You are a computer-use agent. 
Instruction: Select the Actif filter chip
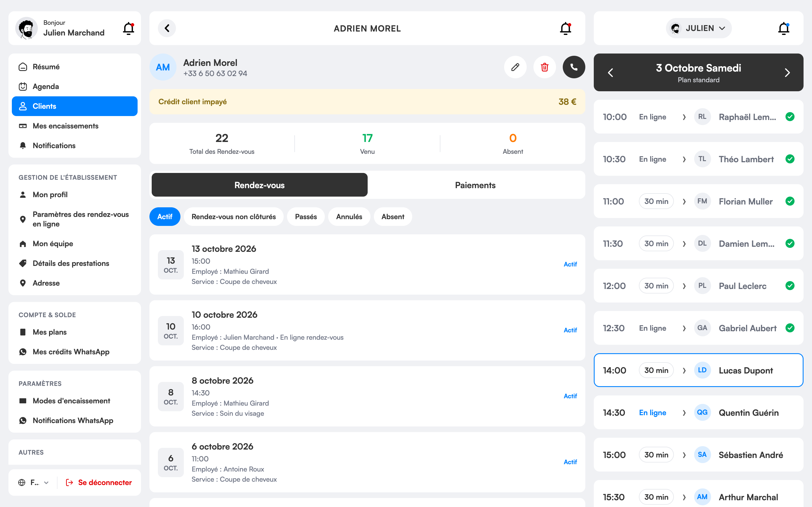coord(165,217)
